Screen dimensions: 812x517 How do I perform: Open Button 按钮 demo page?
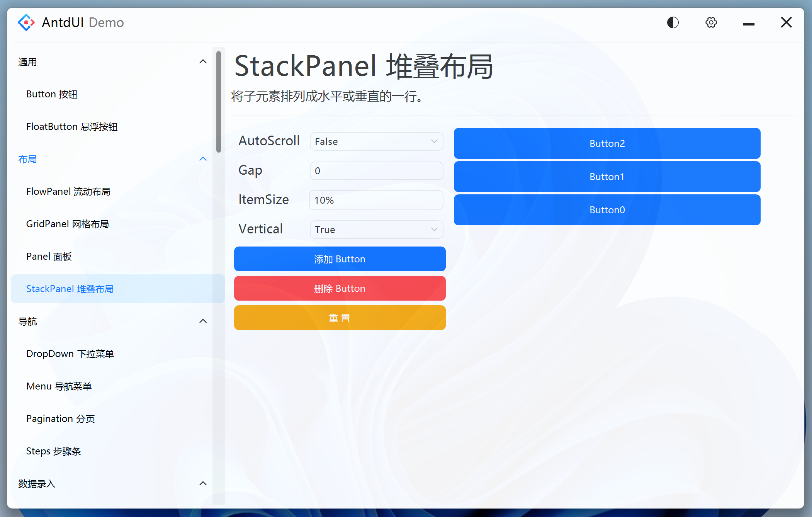[51, 94]
